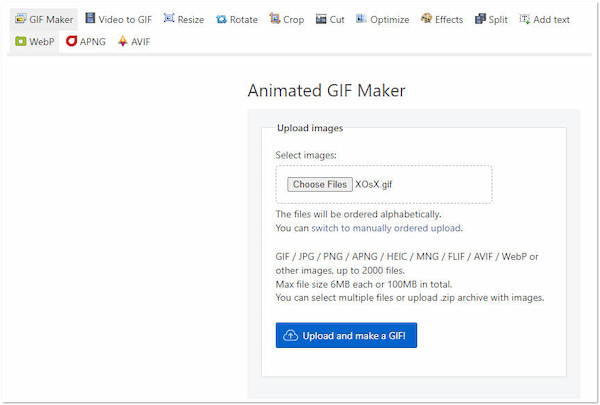Click the red APNG icon
This screenshot has width=600, height=405.
coord(72,41)
